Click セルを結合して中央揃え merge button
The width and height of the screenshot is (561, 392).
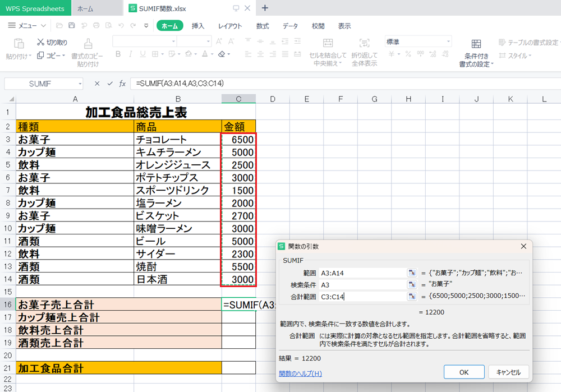328,52
